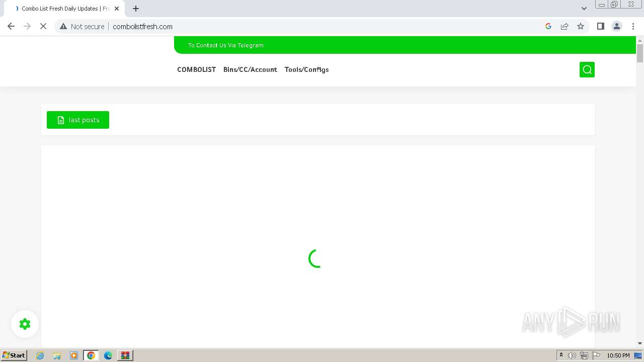Go back to the previous page
This screenshot has height=362, width=644.
coord(11,26)
